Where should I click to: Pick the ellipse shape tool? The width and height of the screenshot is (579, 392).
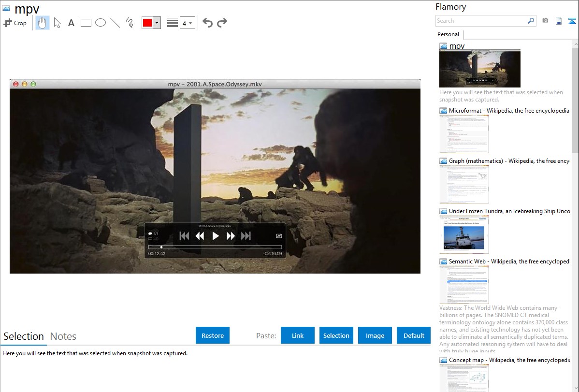[x=101, y=23]
